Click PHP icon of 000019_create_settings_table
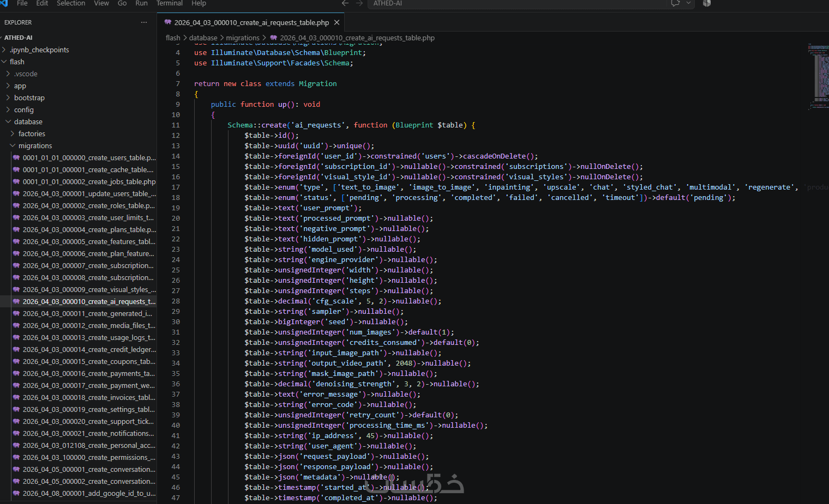This screenshot has height=504, width=829. pyautogui.click(x=16, y=409)
